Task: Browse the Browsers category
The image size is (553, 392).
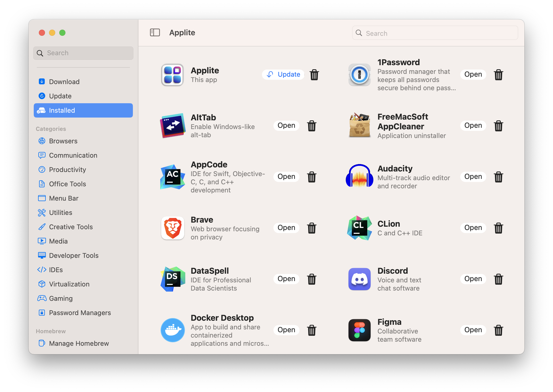Action: pos(83,141)
